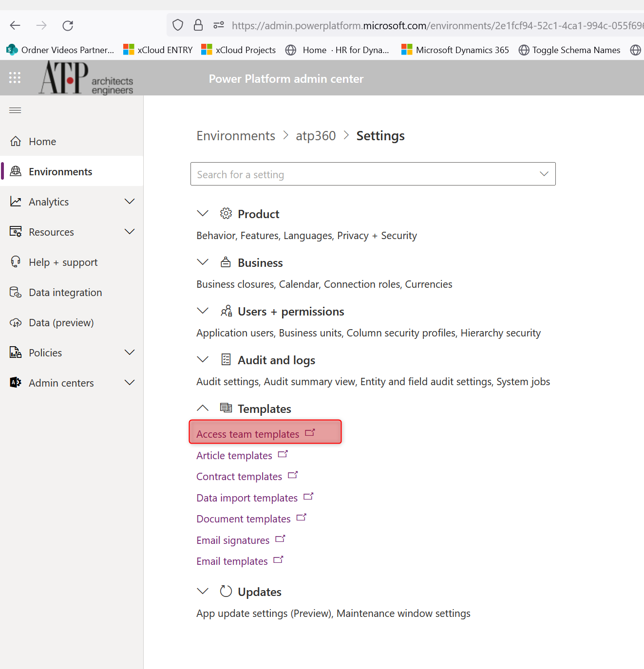Viewport: 644px width, 669px height.
Task: Click external-link icon beside Document templates
Action: click(x=302, y=517)
